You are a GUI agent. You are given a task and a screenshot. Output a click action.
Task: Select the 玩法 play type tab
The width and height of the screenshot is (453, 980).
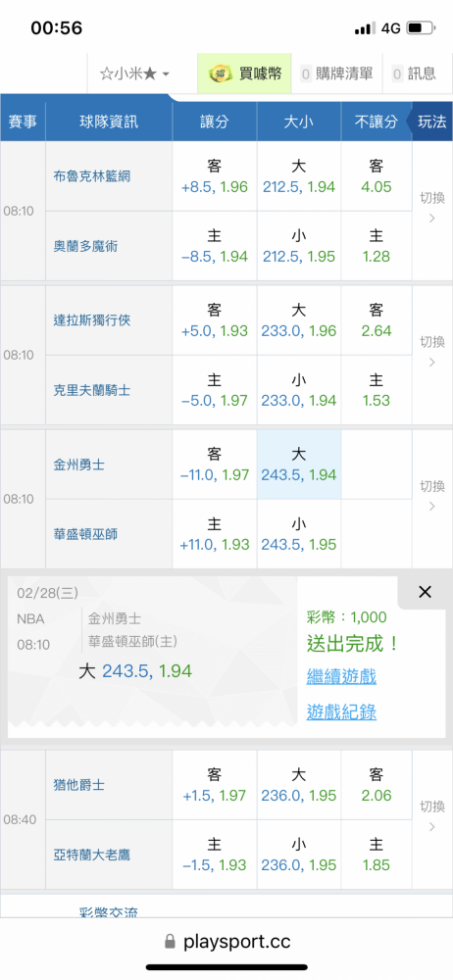click(432, 122)
